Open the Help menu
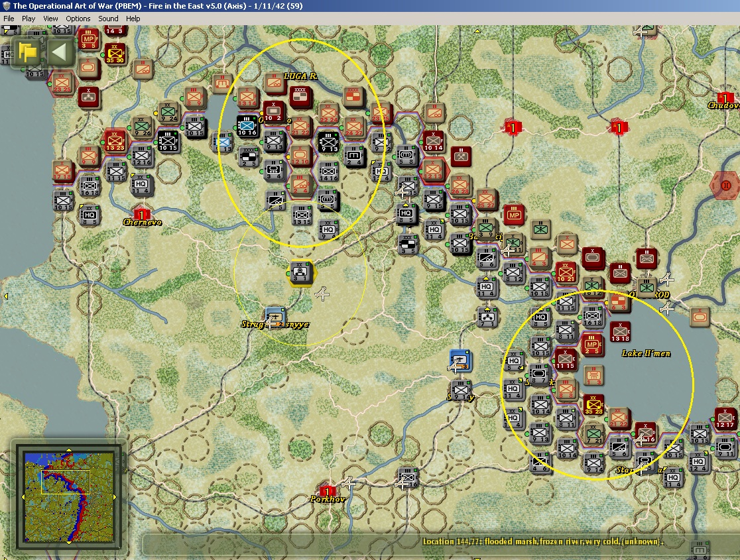This screenshot has width=740, height=560. (133, 19)
